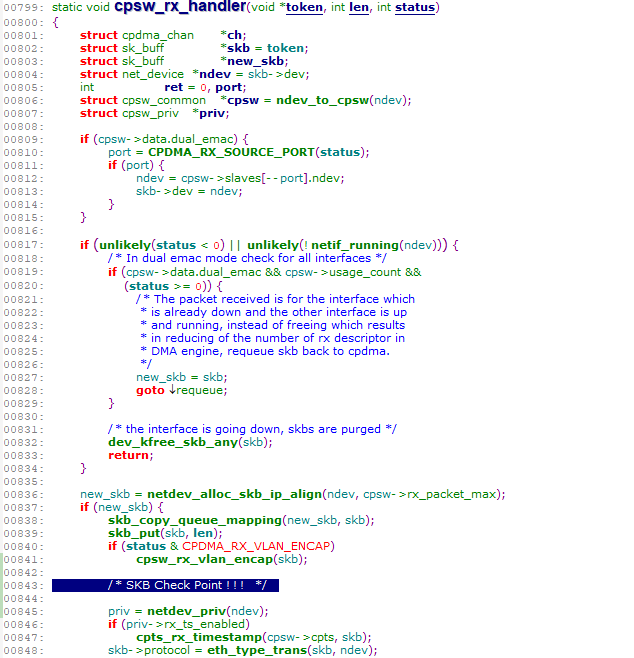Click the cpsw->rx_packet_max argument
The image size is (634, 658).
[x=430, y=494]
